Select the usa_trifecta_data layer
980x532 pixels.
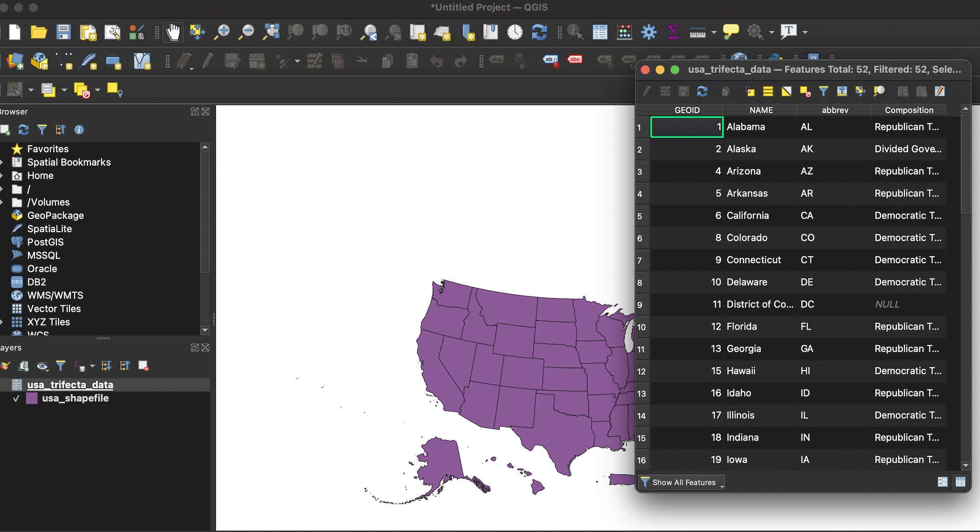[70, 385]
